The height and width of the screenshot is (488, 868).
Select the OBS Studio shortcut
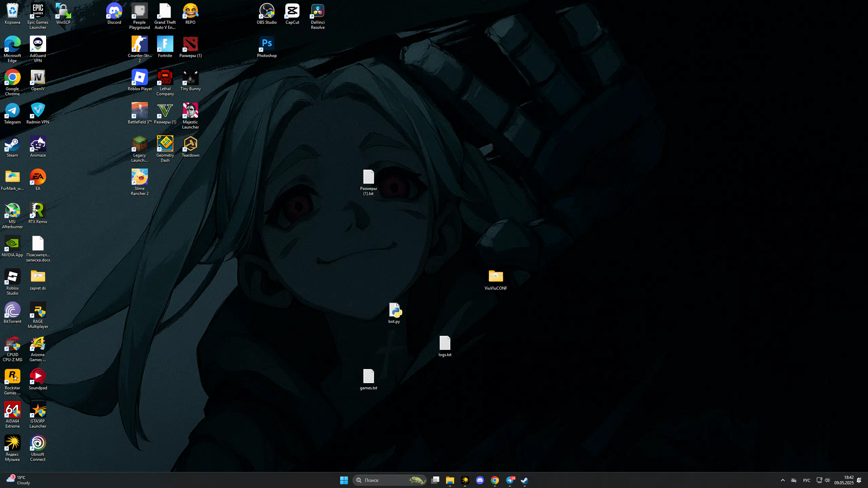[x=267, y=14]
